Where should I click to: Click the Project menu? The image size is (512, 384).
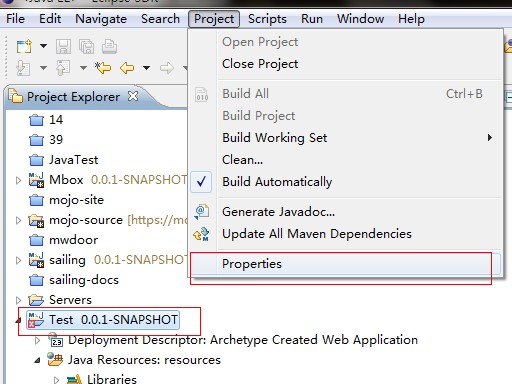[x=214, y=19]
